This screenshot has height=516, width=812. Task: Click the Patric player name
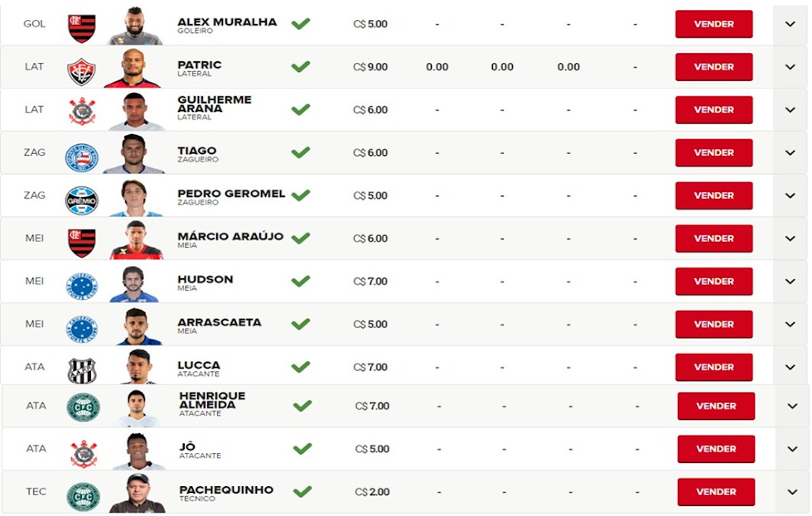(200, 65)
